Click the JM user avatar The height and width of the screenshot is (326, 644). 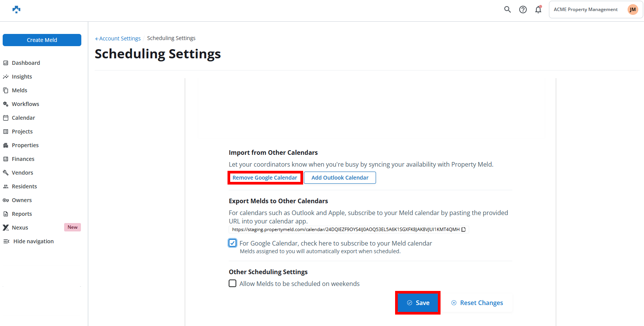pos(633,10)
